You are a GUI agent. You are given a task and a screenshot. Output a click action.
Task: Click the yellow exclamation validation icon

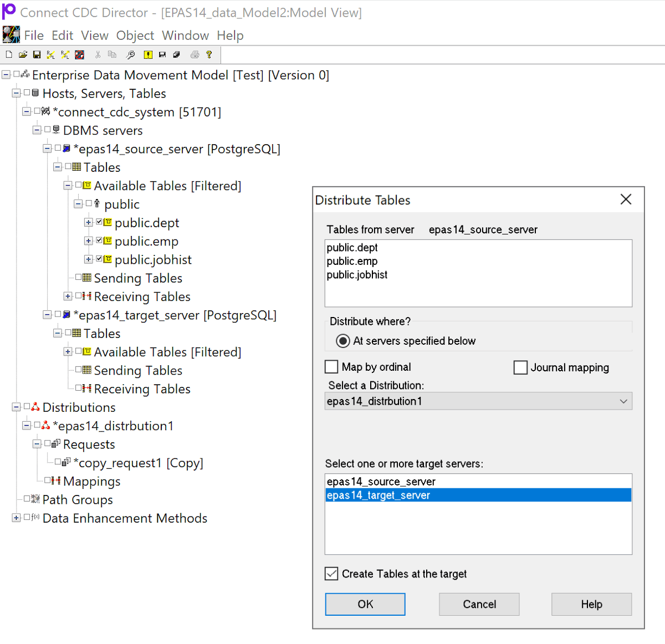[147, 54]
